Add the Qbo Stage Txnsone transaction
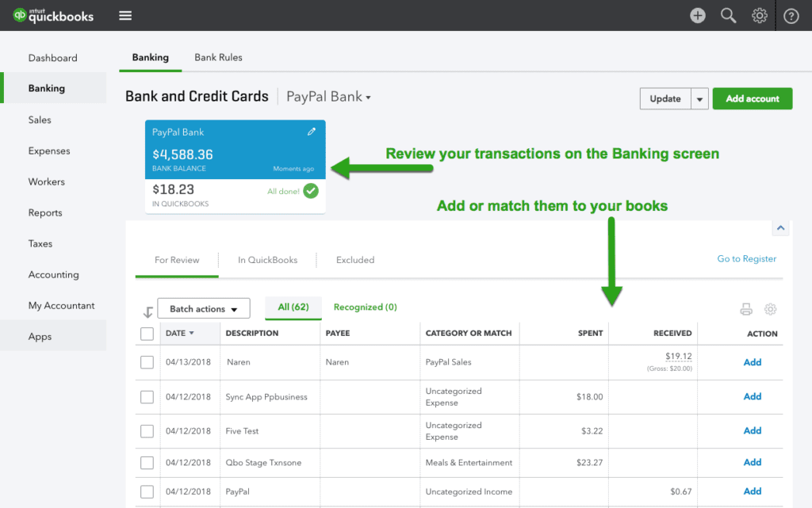 pyautogui.click(x=752, y=462)
